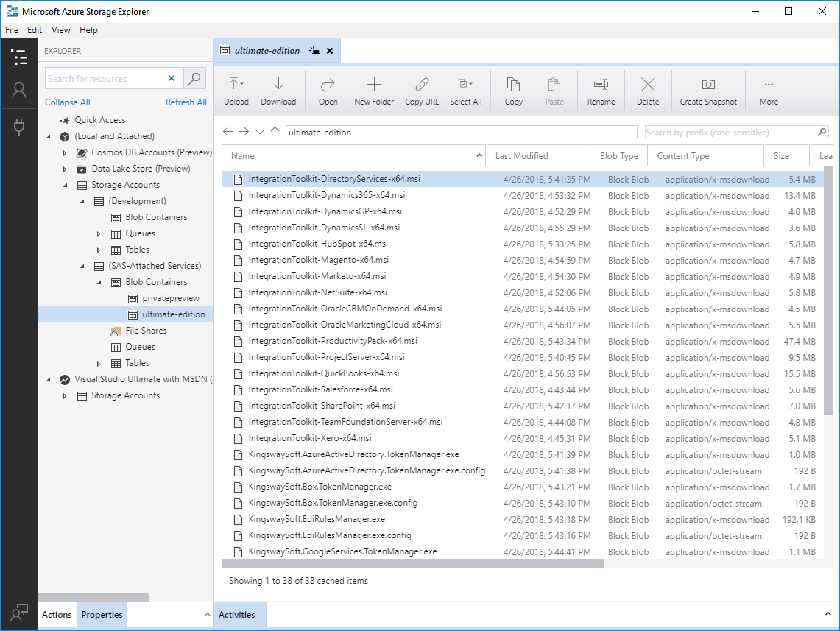Screen dimensions: 840x631
Task: Expand Storage Accounts under Visual Studio Ultimate
Action: pos(65,396)
